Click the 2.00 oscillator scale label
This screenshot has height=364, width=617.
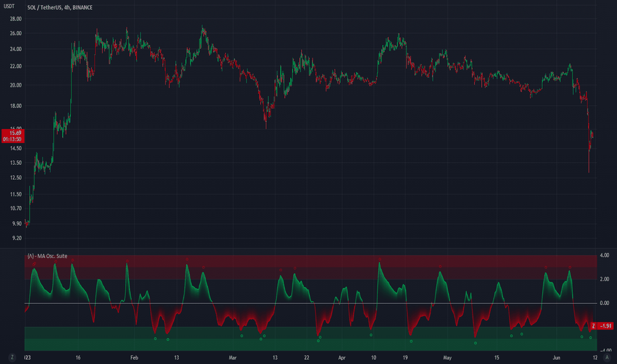pos(604,279)
